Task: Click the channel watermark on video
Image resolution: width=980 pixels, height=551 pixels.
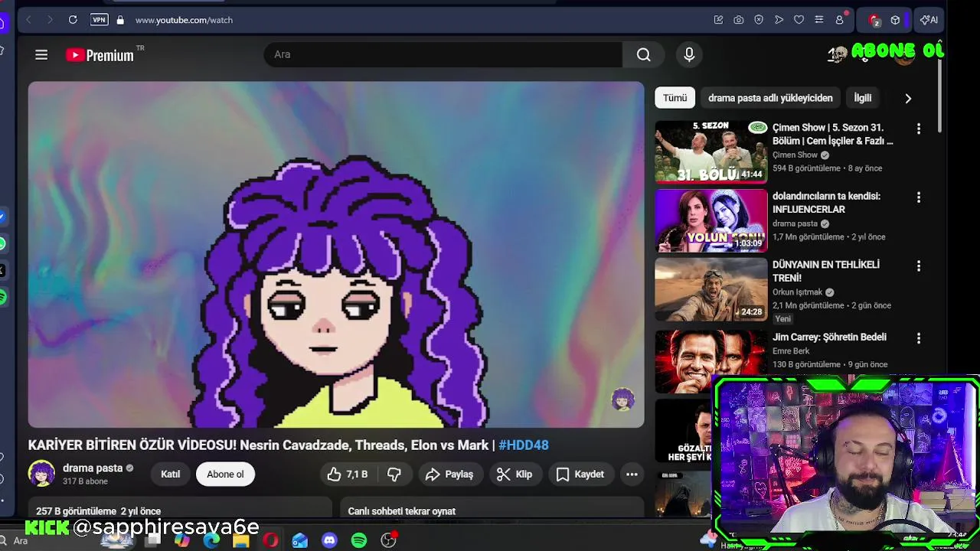Action: (x=622, y=399)
